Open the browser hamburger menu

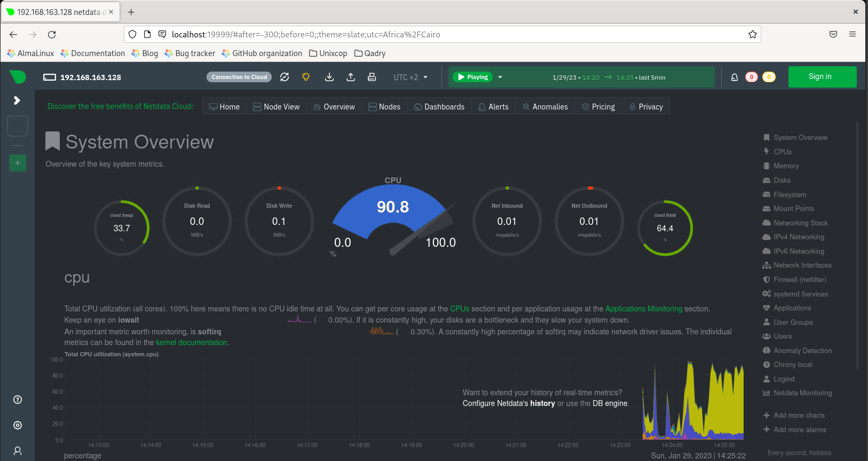pyautogui.click(x=853, y=34)
